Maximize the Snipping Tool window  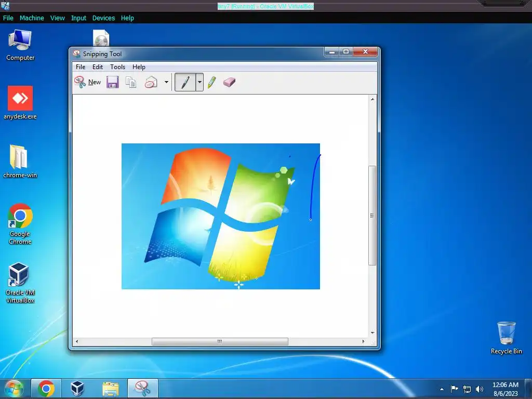point(346,51)
